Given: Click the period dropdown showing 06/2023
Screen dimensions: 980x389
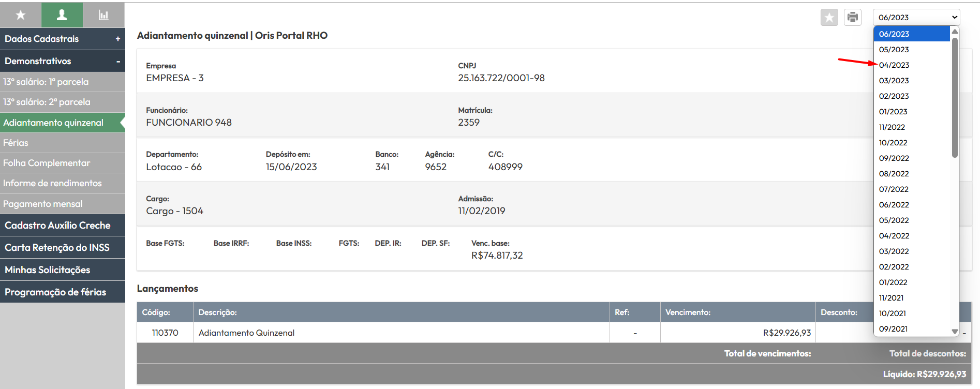Looking at the screenshot, I should pyautogui.click(x=916, y=17).
